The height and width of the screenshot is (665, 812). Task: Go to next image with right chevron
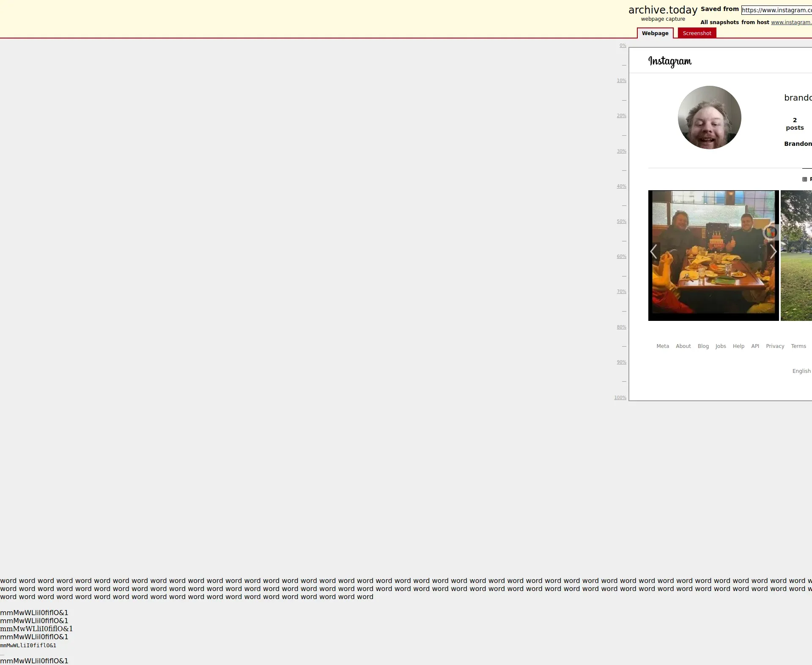[x=773, y=252]
